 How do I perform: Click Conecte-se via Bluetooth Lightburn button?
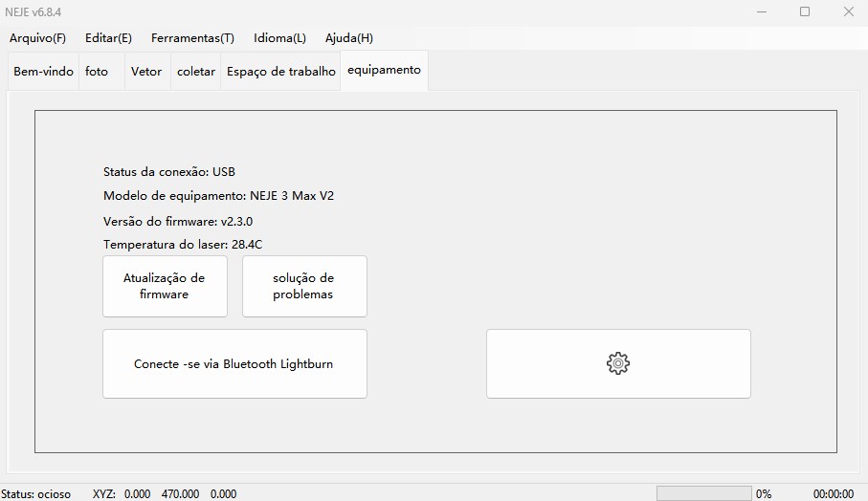[234, 364]
